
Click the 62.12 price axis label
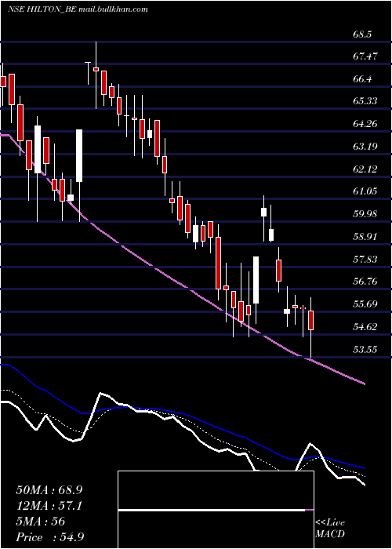(x=365, y=169)
